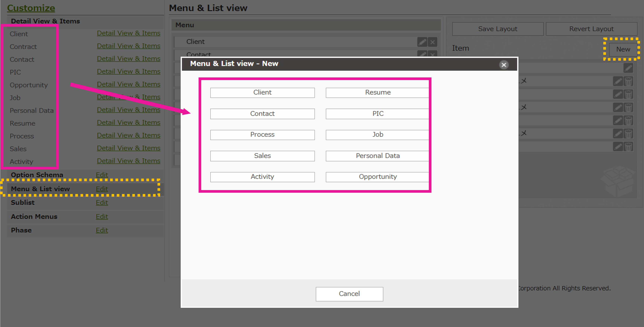
Task: Click the Resume label in the sidebar list
Action: 22,123
